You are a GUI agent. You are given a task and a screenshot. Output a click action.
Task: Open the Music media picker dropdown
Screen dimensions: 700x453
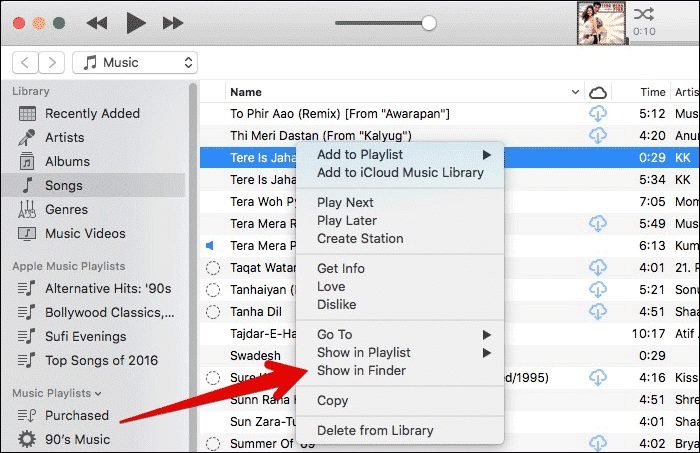135,62
